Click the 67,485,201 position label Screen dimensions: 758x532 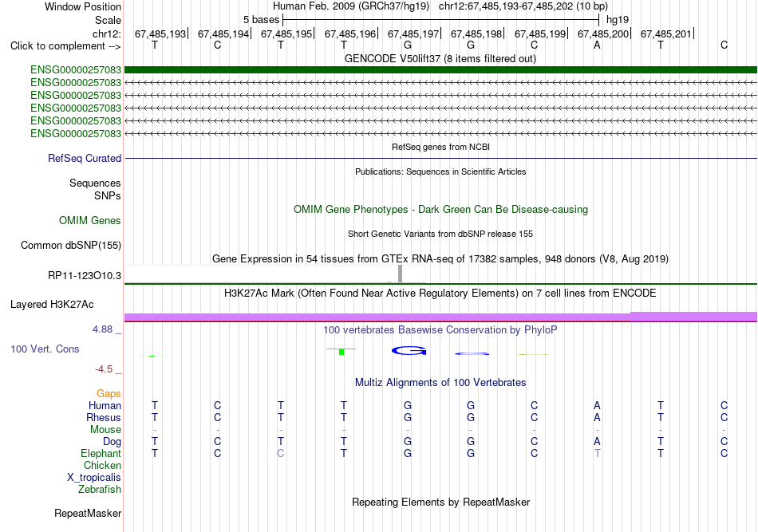666,33
